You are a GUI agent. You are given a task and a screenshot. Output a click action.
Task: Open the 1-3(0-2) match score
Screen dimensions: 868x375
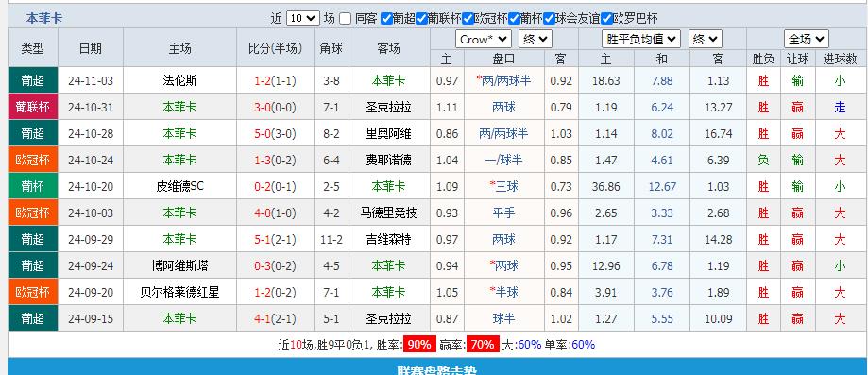point(275,161)
